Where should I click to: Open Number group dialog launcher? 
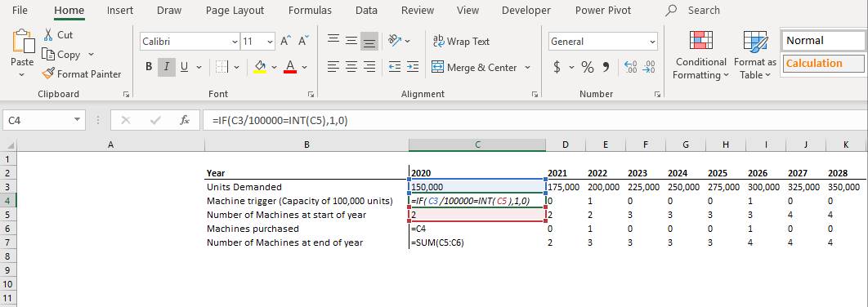point(657,95)
